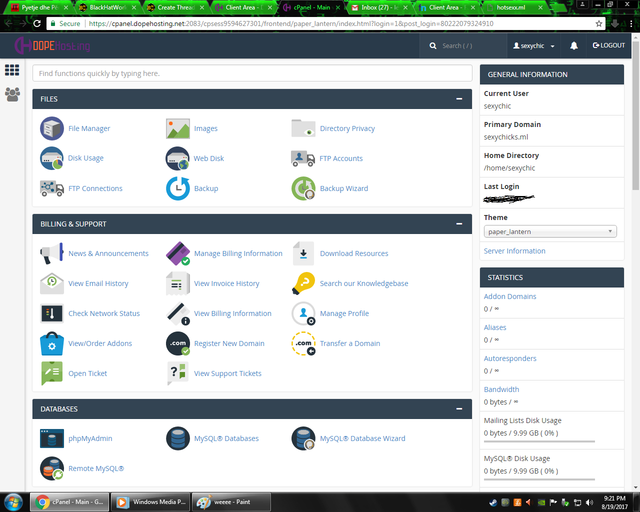Image resolution: width=640 pixels, height=512 pixels.
Task: Collapse the DATABASES section
Action: [459, 409]
